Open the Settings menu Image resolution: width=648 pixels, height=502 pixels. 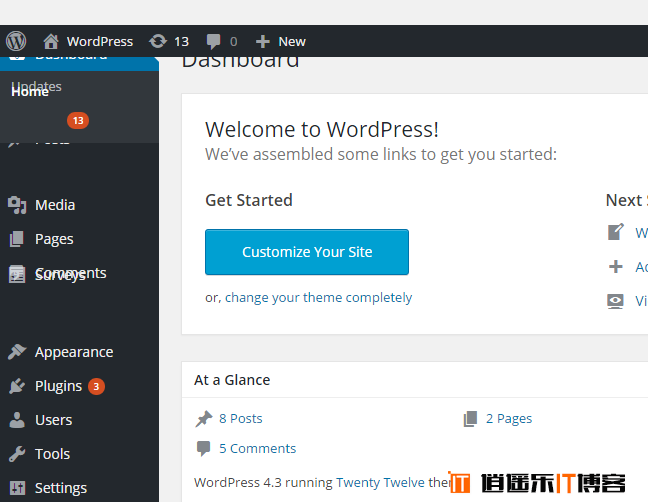tap(61, 488)
